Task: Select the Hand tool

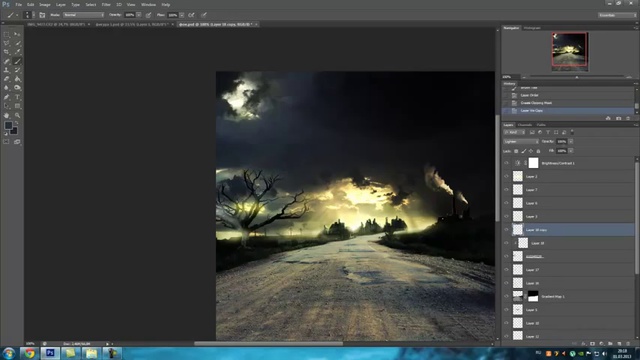Action: [x=7, y=116]
